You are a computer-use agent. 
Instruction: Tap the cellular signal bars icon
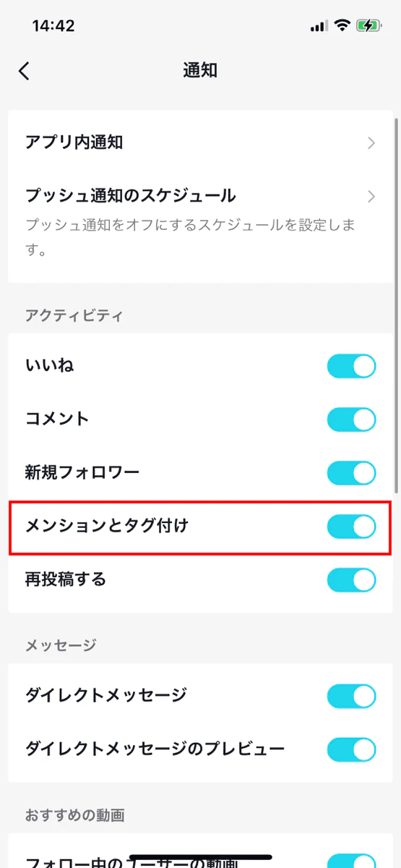pyautogui.click(x=319, y=27)
